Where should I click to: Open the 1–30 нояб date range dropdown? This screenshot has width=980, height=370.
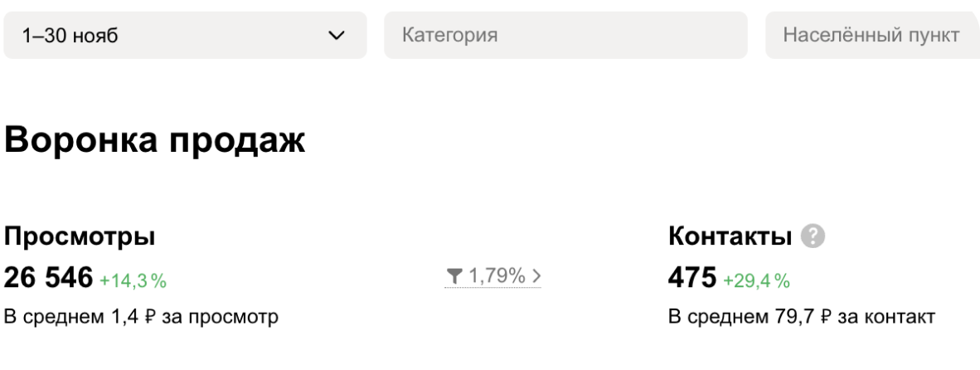click(x=184, y=35)
